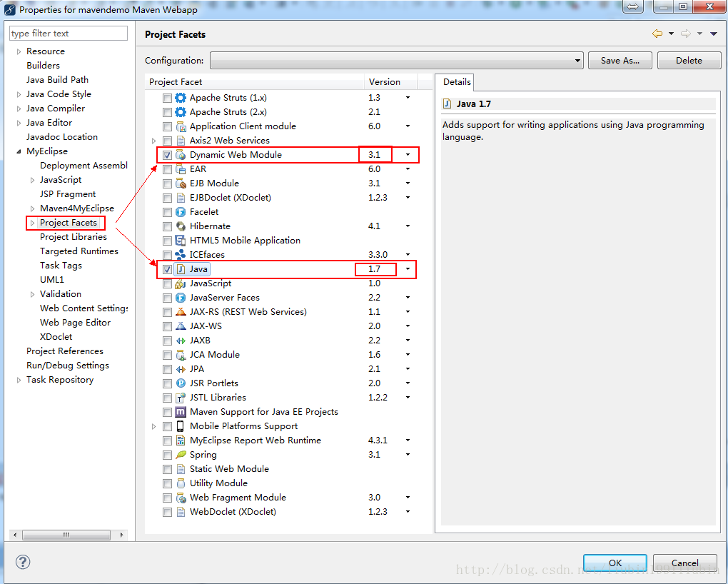The height and width of the screenshot is (584, 728).
Task: Enable the Hibernate facet checkbox
Action: [167, 227]
